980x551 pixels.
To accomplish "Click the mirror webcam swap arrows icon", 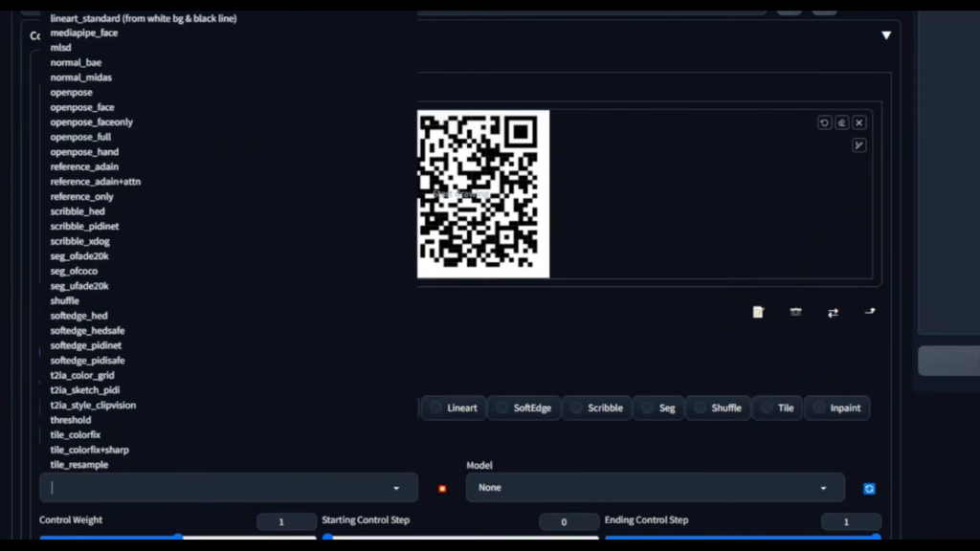I will click(833, 313).
